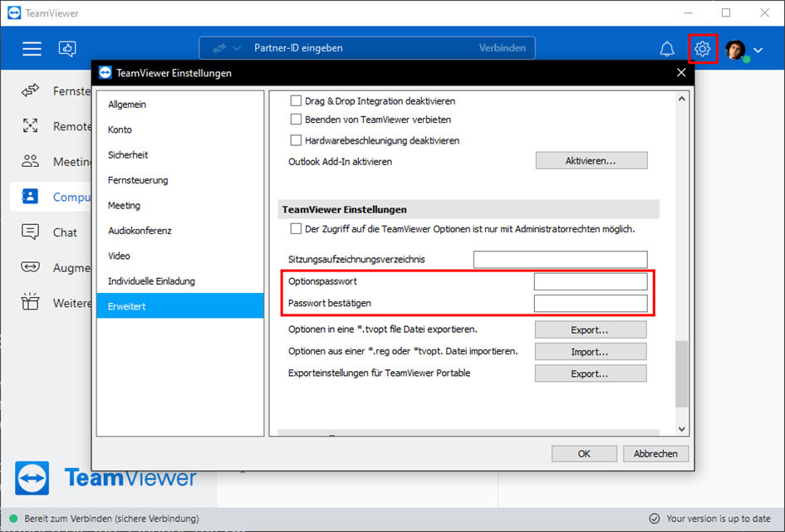This screenshot has width=785, height=532.
Task: Expand the account dropdown chevron
Action: pos(758,50)
